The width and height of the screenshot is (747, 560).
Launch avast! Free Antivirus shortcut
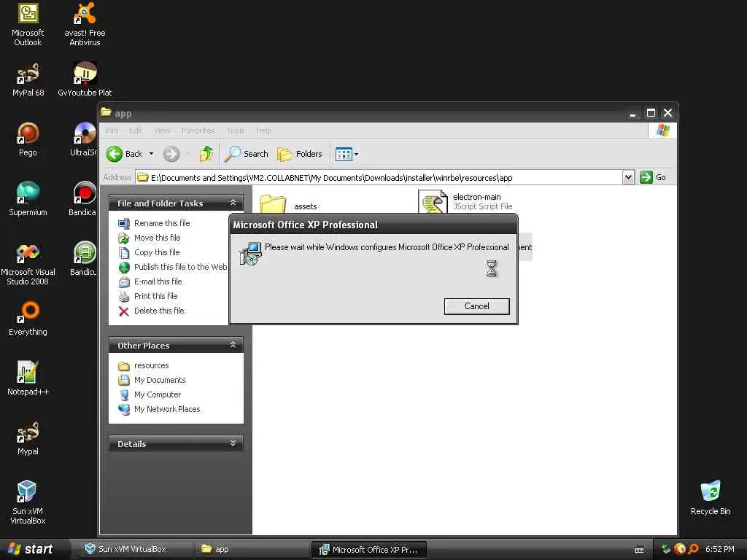pos(85,24)
